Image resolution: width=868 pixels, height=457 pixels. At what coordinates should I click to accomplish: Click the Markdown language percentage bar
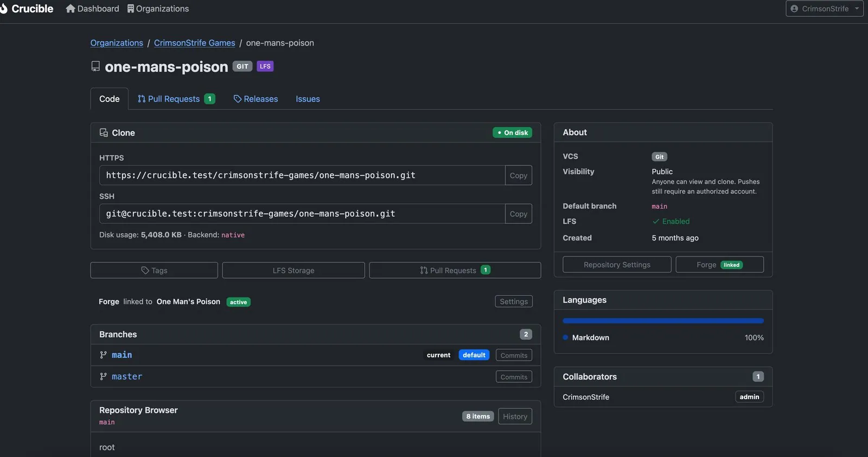(663, 321)
